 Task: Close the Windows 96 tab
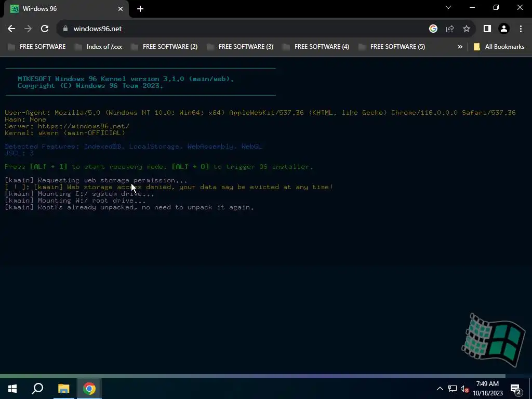[x=121, y=9]
